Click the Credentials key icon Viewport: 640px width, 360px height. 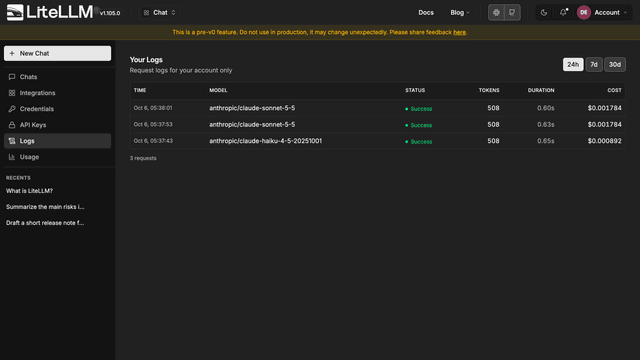point(12,109)
